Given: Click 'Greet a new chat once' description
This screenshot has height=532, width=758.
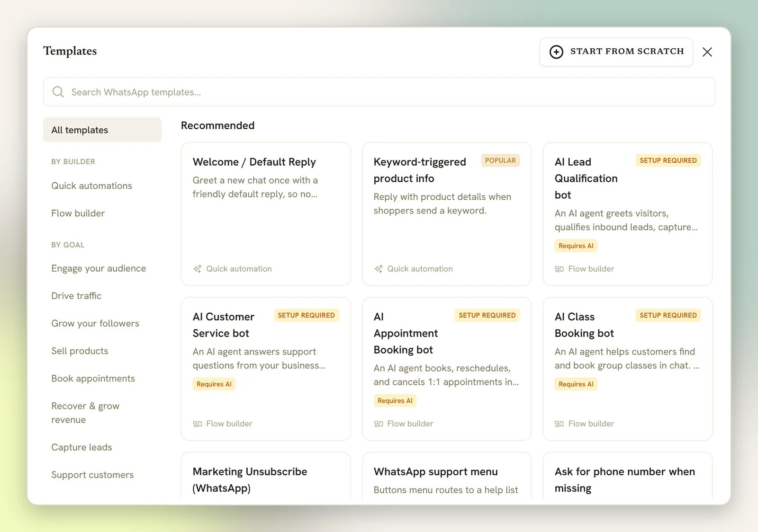Looking at the screenshot, I should 255,187.
